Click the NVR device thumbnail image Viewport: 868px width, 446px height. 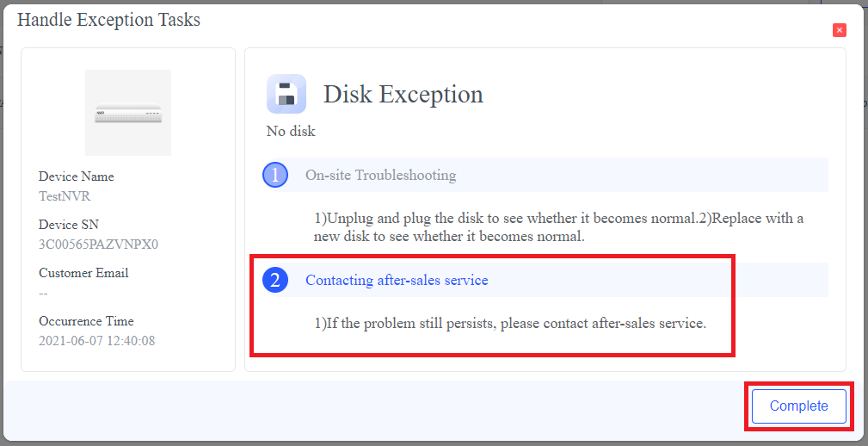tap(128, 113)
